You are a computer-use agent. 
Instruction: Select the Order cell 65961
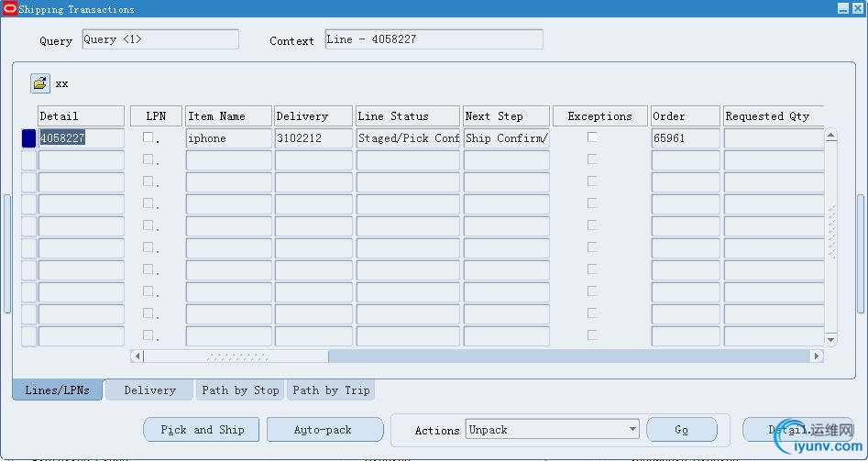pos(686,138)
